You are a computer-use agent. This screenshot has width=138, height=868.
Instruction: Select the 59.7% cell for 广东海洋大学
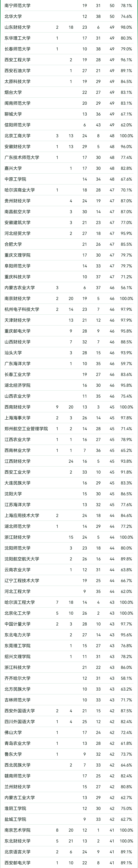click(126, 364)
